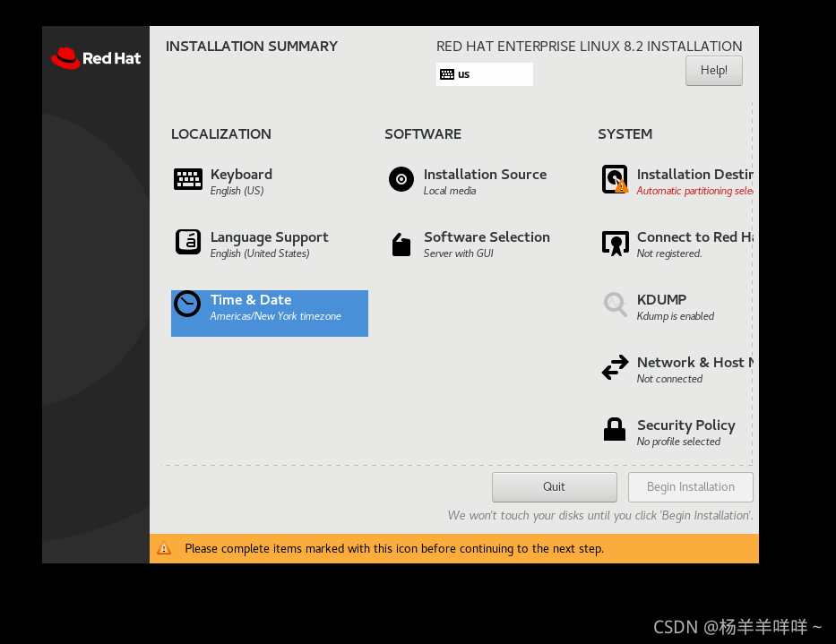The height and width of the screenshot is (644, 836).
Task: Click the LOCALIZATION section heading
Action: point(220,133)
